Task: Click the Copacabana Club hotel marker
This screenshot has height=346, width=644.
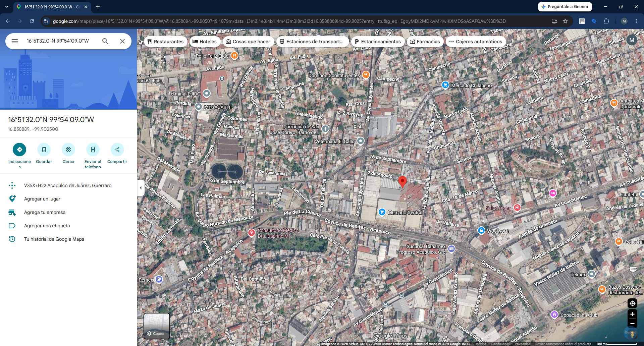Action: 554,314
